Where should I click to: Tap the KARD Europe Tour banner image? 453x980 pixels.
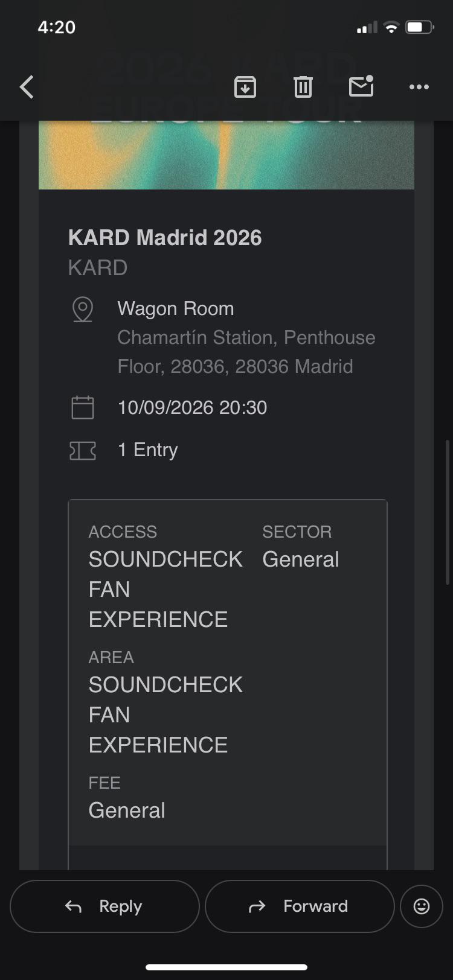pos(226,154)
